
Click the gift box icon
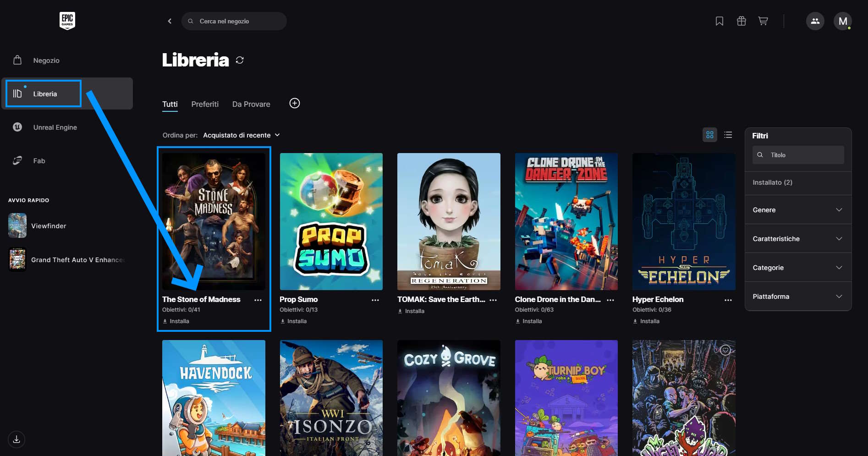click(741, 21)
